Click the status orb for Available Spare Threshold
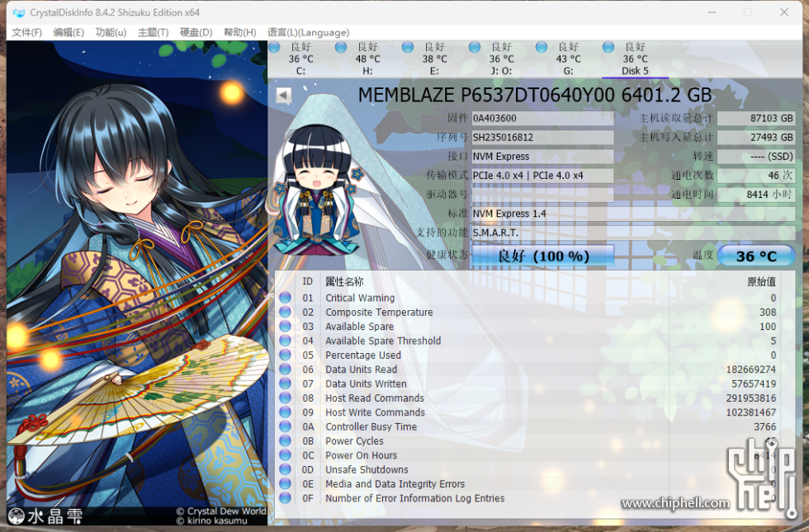The image size is (809, 532). point(285,341)
